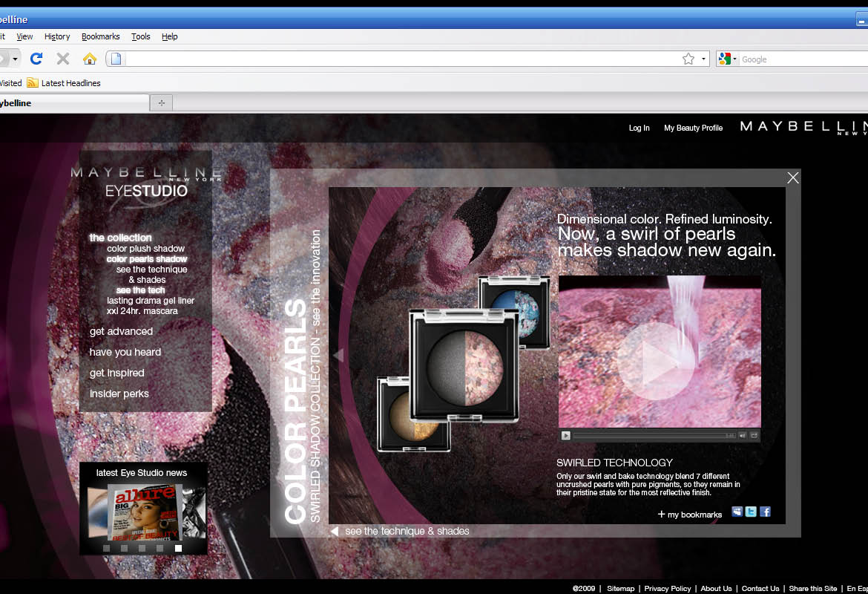The width and height of the screenshot is (868, 594).
Task: Expand the navigation history dropdown arrow
Action: click(15, 59)
